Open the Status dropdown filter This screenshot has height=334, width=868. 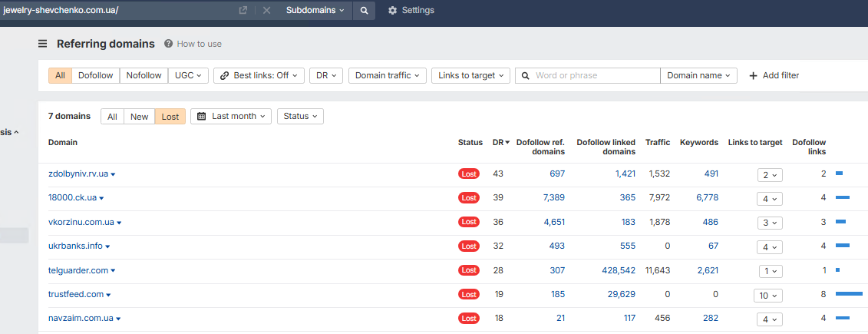[300, 117]
